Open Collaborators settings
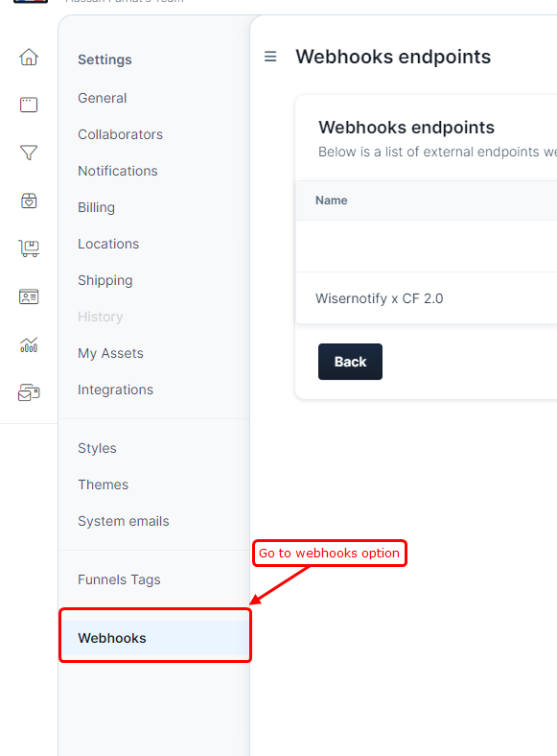The image size is (557, 756). (121, 134)
